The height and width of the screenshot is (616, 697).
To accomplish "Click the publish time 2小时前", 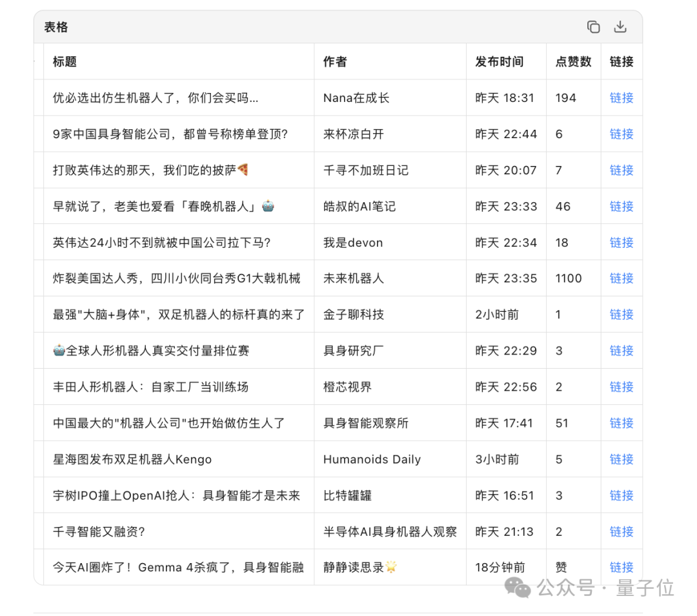I will pos(497,314).
